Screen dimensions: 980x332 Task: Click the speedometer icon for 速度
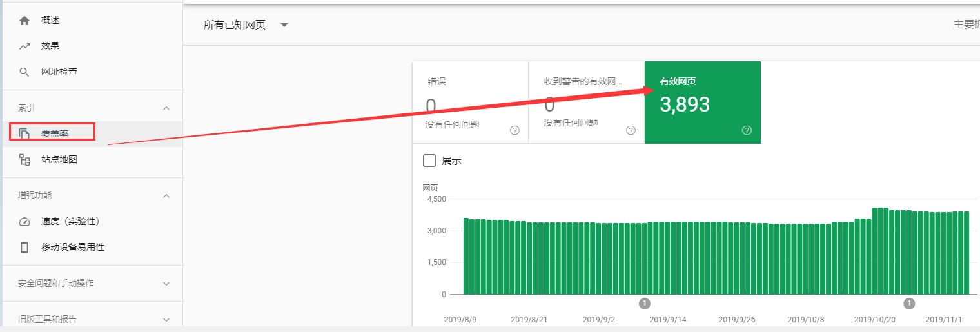[24, 222]
